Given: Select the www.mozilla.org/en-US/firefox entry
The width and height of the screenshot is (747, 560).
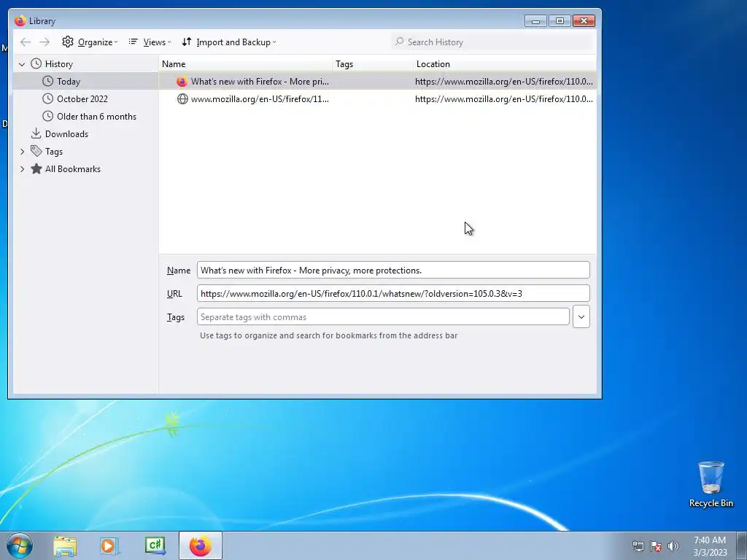Looking at the screenshot, I should pos(377,99).
